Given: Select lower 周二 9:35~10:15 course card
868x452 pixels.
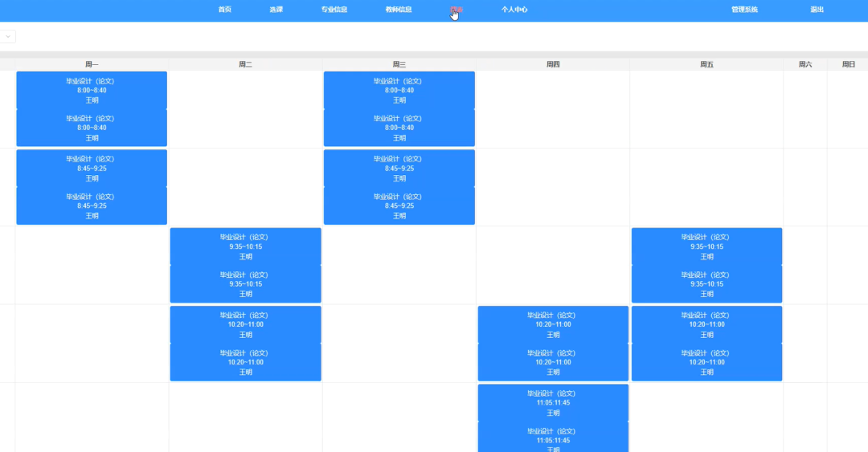Looking at the screenshot, I should [246, 284].
